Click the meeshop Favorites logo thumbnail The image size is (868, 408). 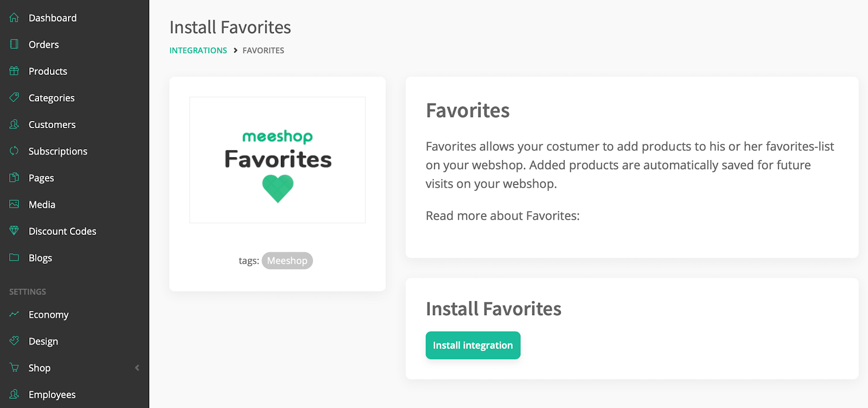(x=277, y=160)
